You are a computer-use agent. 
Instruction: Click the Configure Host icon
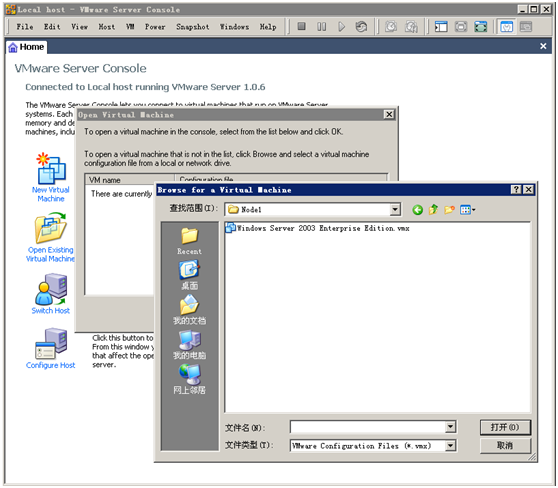tap(51, 343)
